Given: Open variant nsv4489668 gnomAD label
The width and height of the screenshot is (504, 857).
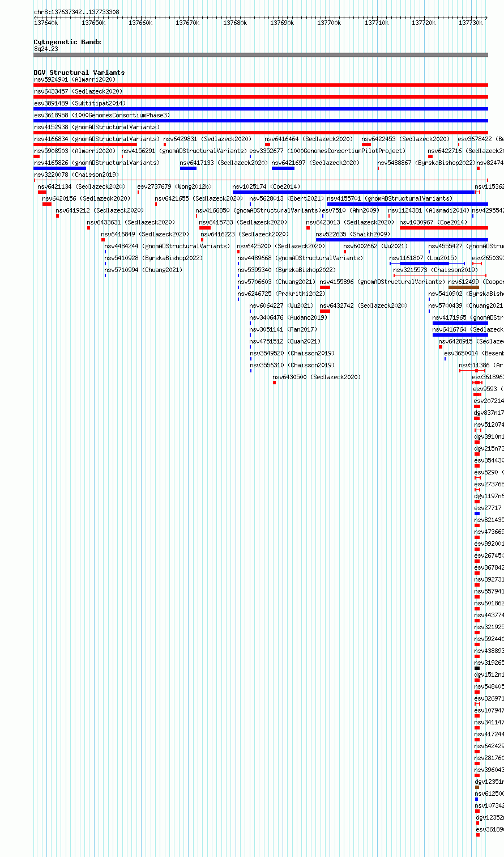Looking at the screenshot, I should [300, 258].
